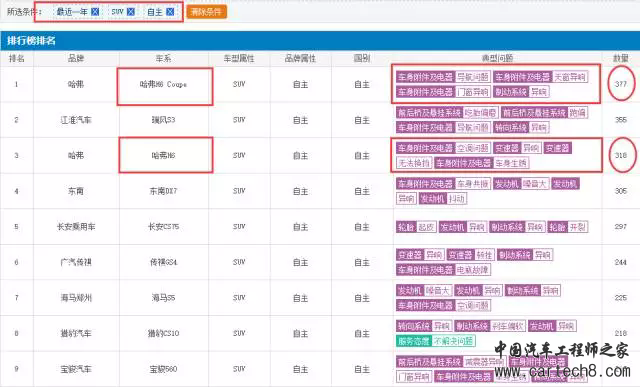Remove the 自主 filter with its X icon
This screenshot has width=640, height=387.
click(170, 12)
